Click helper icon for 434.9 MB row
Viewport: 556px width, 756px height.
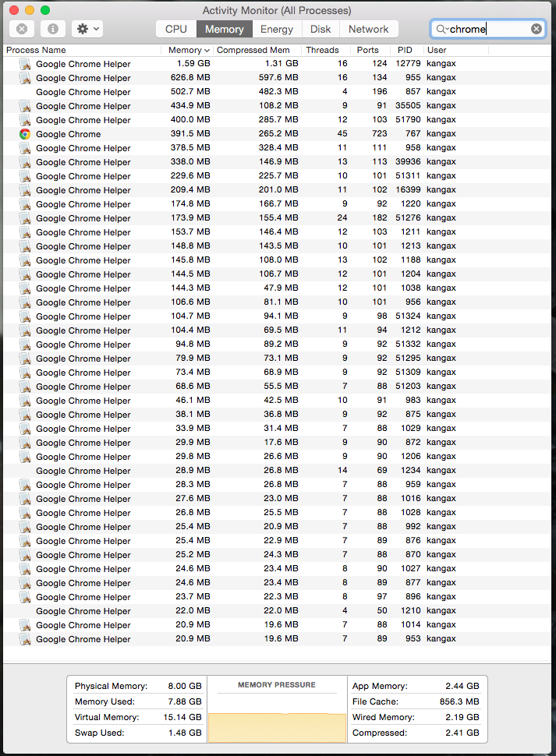[25, 106]
